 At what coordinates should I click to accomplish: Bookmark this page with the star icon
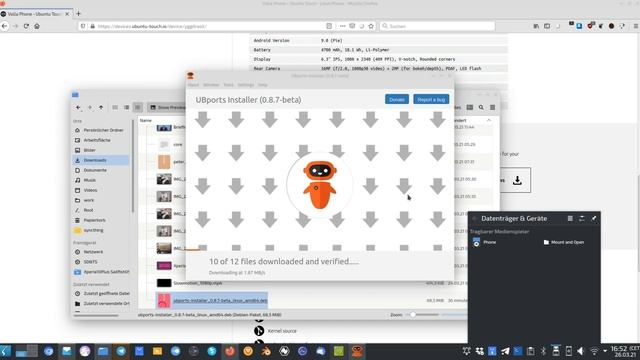point(371,26)
